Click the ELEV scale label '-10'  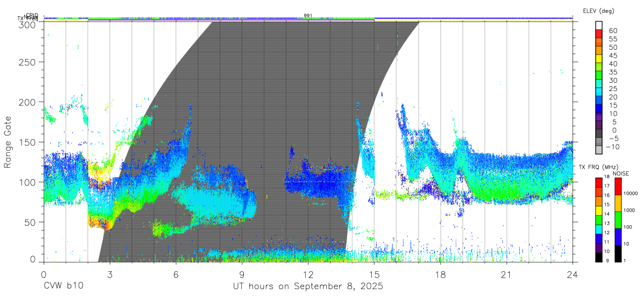coord(612,147)
